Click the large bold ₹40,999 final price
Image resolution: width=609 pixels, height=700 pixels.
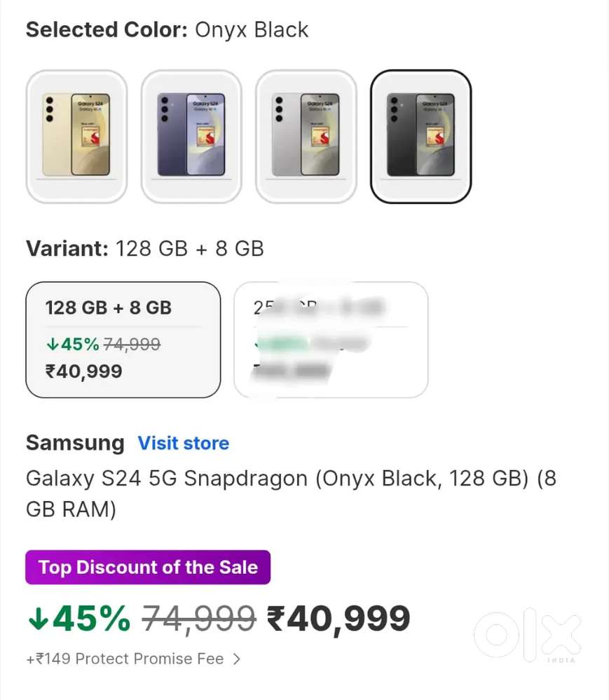pyautogui.click(x=338, y=618)
